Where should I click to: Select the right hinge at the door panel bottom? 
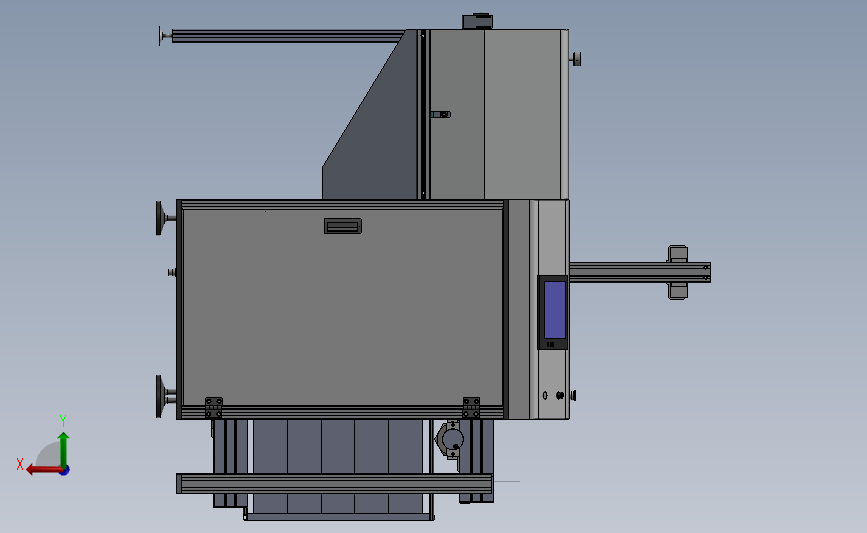(471, 408)
